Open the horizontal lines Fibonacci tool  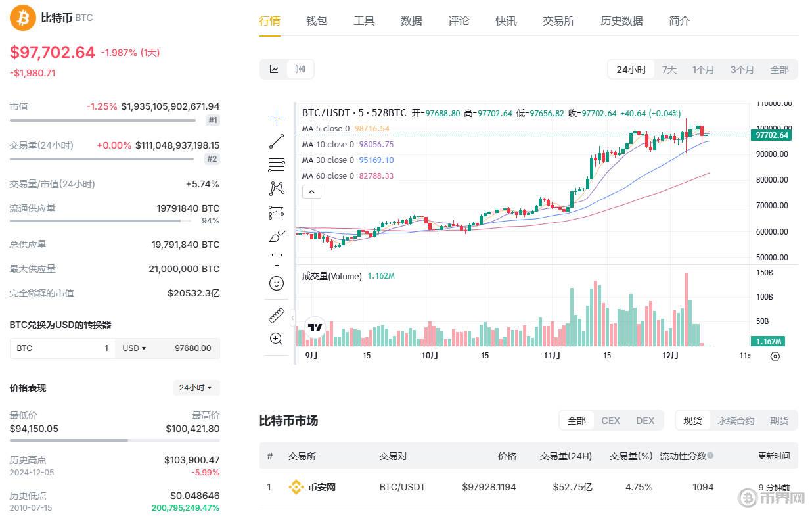(277, 165)
